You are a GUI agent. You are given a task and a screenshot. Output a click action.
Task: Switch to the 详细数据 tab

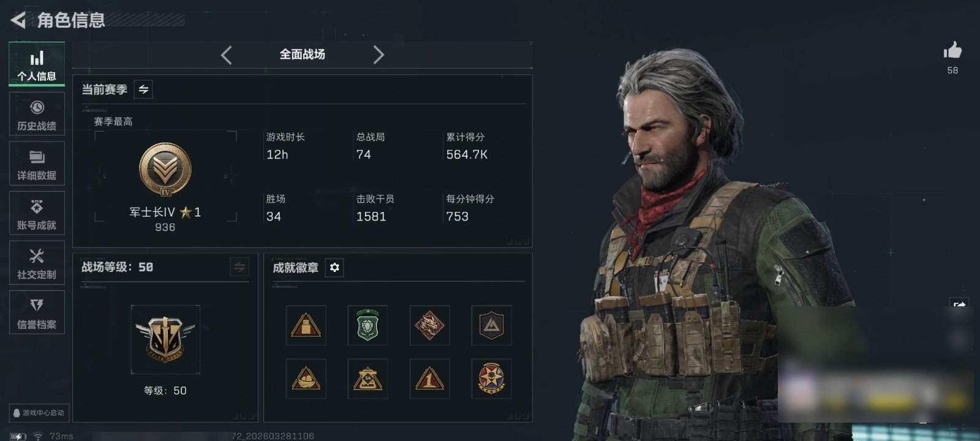pyautogui.click(x=37, y=164)
